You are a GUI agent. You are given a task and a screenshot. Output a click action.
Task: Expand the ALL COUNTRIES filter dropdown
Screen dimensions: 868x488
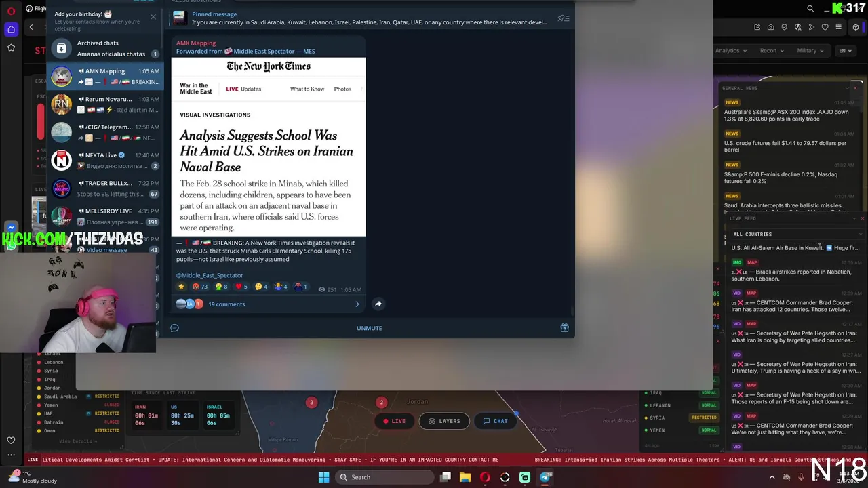click(x=796, y=234)
